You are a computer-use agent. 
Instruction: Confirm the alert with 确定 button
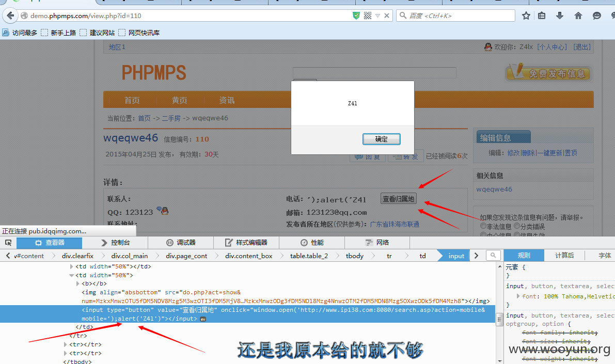381,139
